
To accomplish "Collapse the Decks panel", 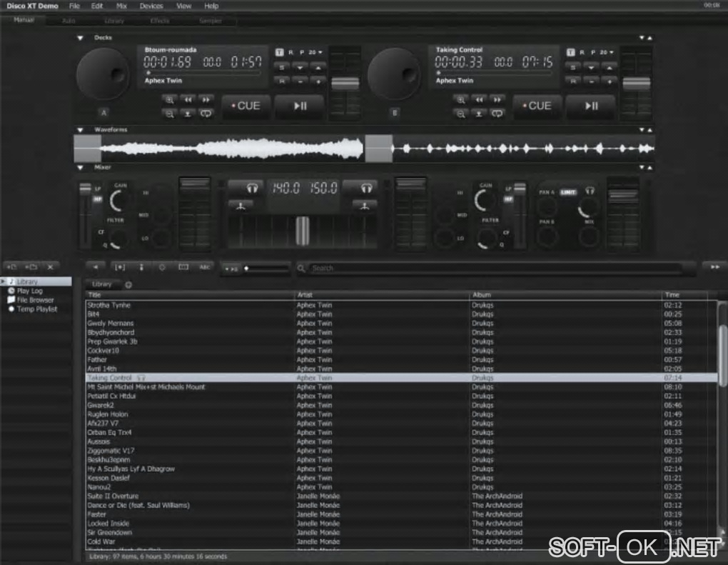I will [81, 38].
